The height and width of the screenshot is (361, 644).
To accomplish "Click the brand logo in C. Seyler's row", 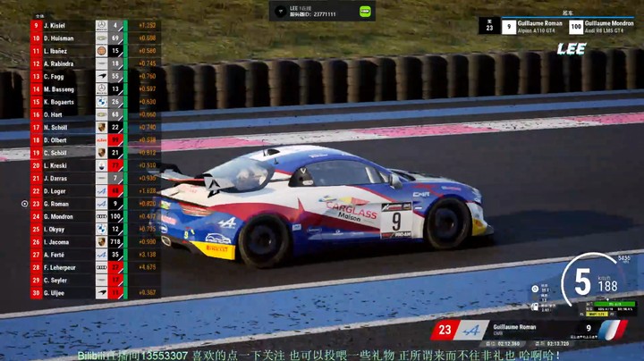I will point(101,280).
